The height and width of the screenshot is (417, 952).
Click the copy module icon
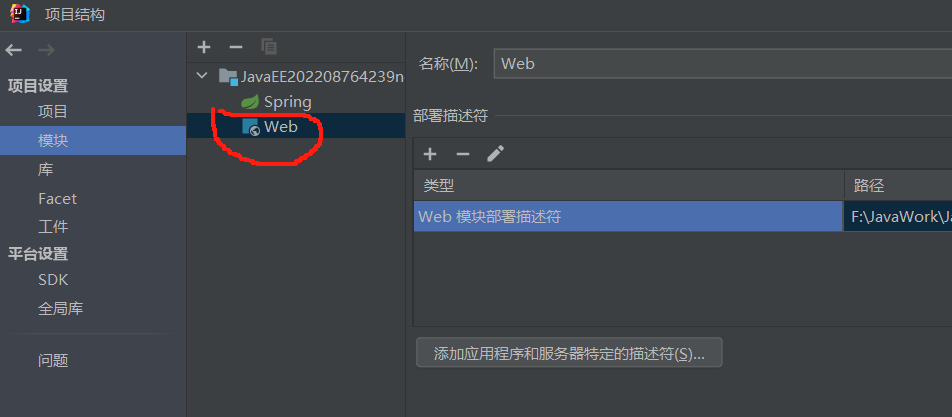point(268,47)
